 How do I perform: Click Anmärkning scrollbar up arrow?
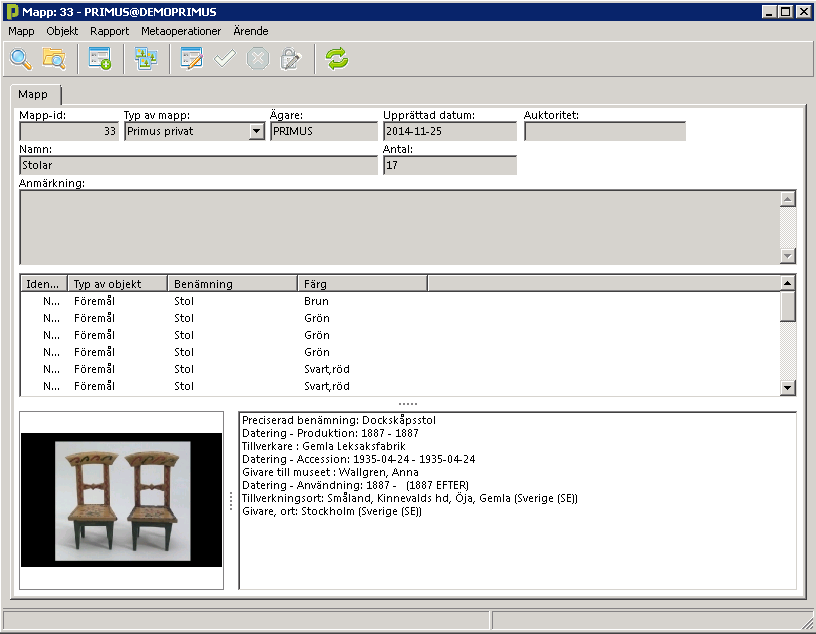coord(788,199)
